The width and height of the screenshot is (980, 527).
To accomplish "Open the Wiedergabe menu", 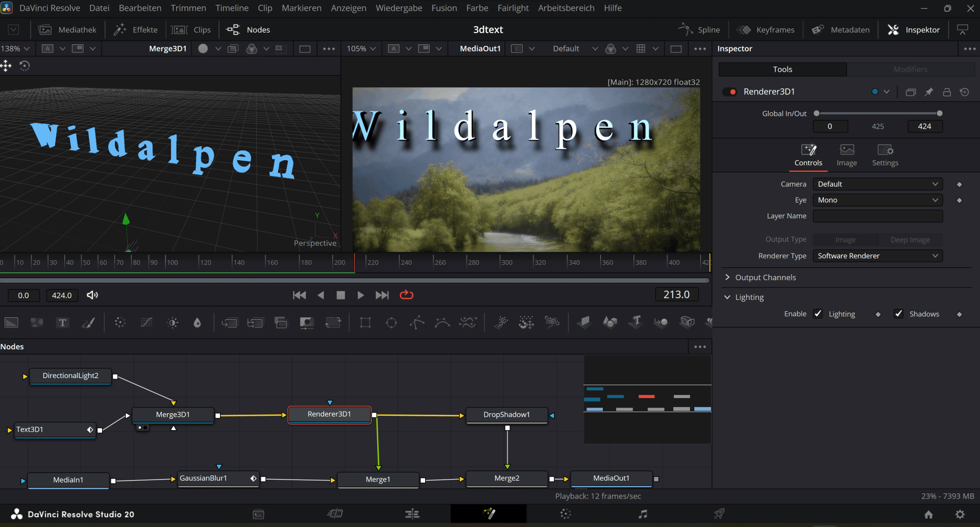I will [399, 8].
